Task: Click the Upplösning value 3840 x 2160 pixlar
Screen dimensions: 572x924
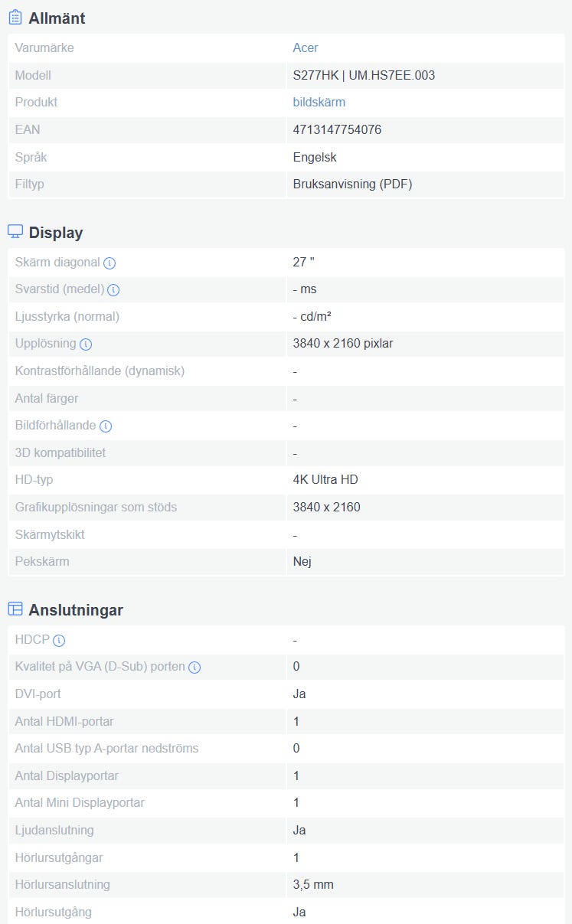Action: coord(343,343)
